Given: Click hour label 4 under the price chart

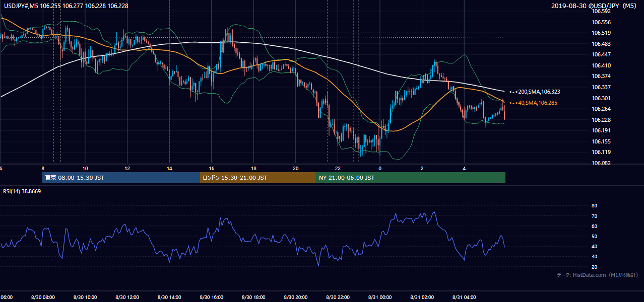Looking at the screenshot, I should click(x=464, y=168).
